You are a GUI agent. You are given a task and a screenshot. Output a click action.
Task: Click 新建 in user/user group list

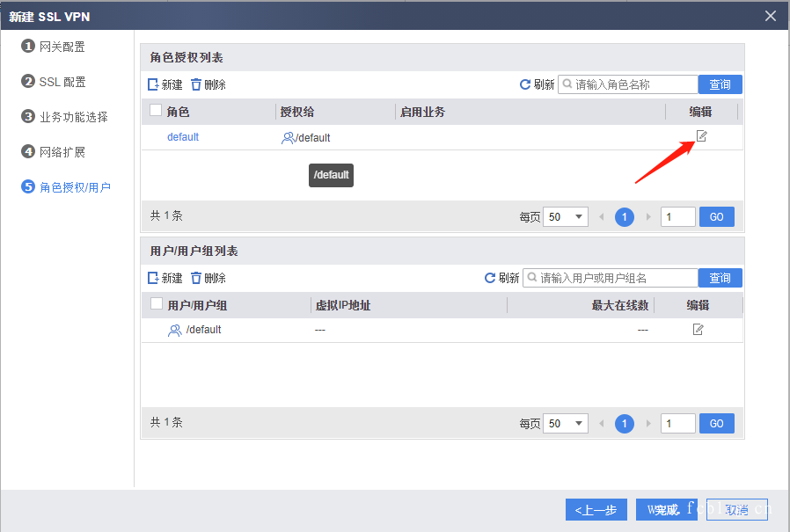click(x=165, y=278)
